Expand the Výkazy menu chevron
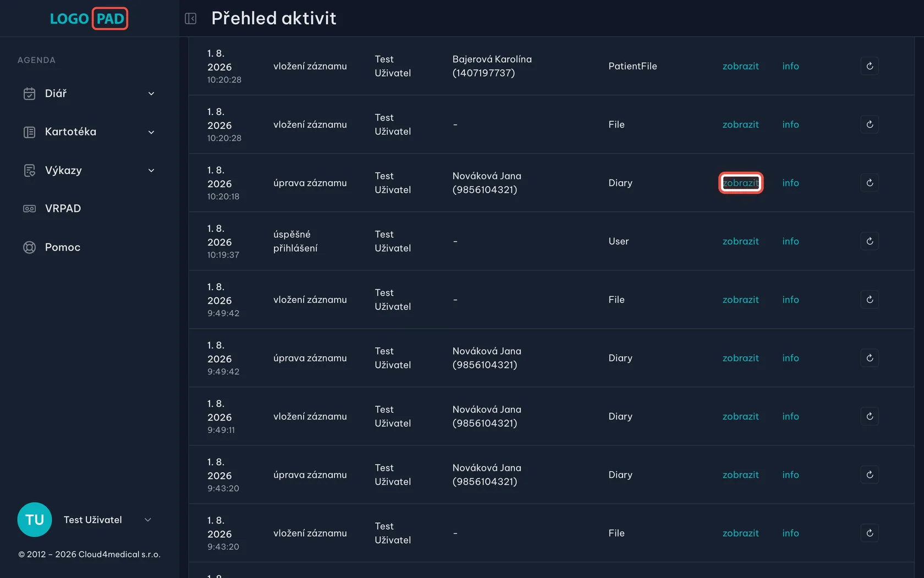924x578 pixels. coord(151,171)
